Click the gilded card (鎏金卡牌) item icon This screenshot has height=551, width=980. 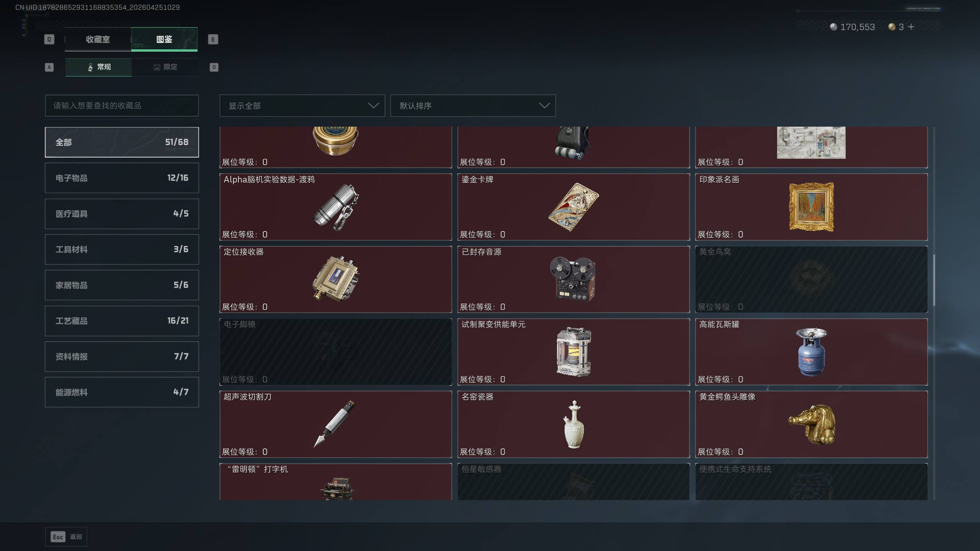pyautogui.click(x=573, y=207)
